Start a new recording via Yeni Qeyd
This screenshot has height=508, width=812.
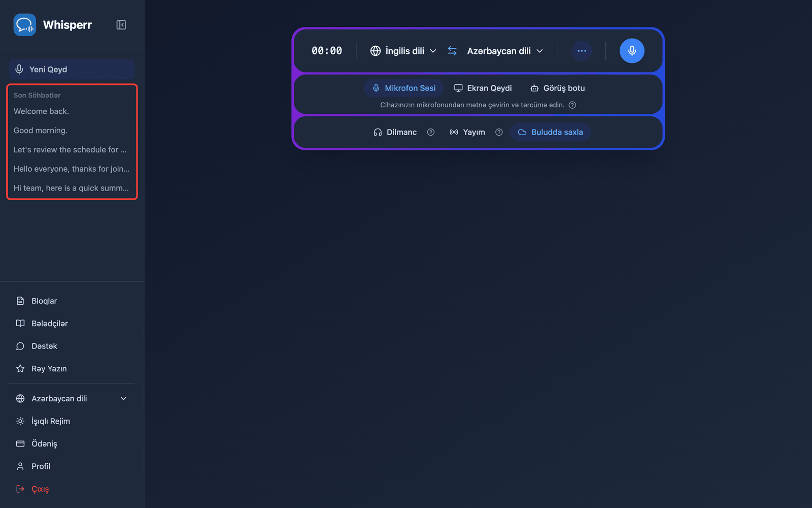(x=72, y=70)
